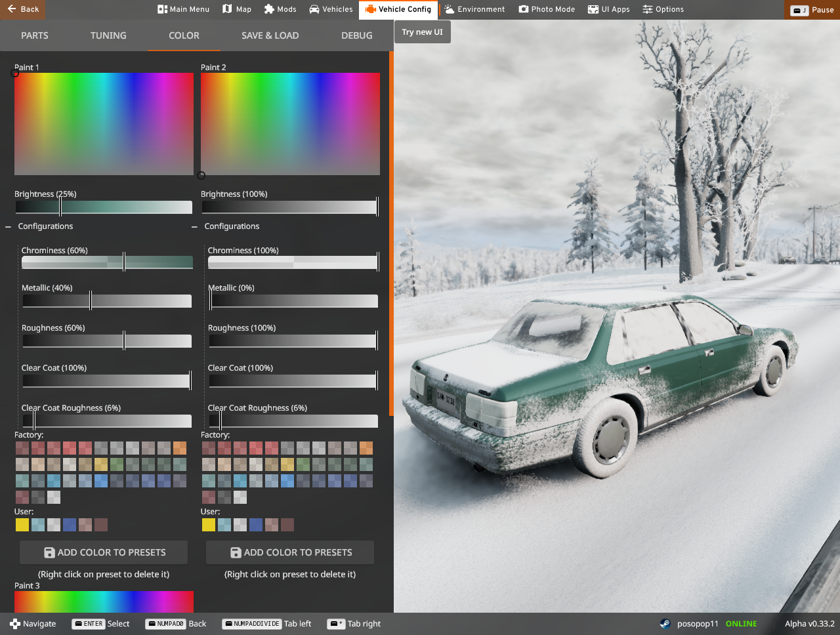Select dark blue User preset under Paint 1
Image resolution: width=840 pixels, height=635 pixels.
(70, 525)
